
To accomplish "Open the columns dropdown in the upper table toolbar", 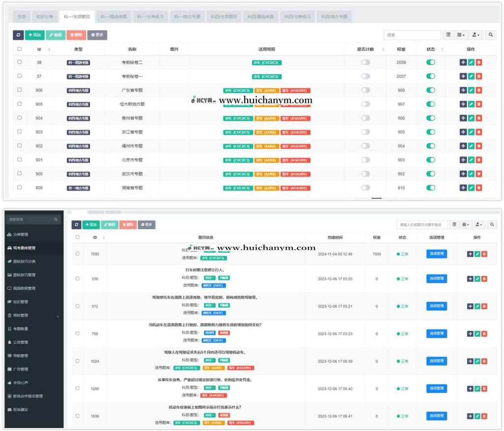I will click(x=461, y=35).
